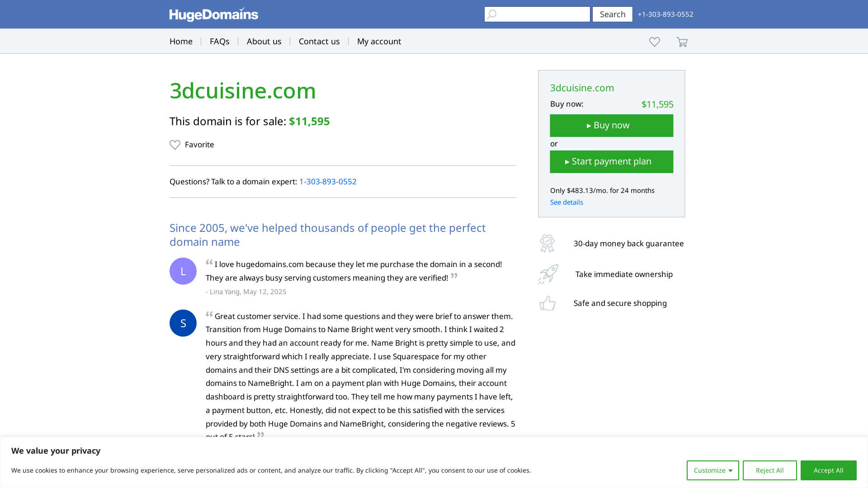
Task: Click the thumbs-up secure shopping icon
Action: point(547,303)
